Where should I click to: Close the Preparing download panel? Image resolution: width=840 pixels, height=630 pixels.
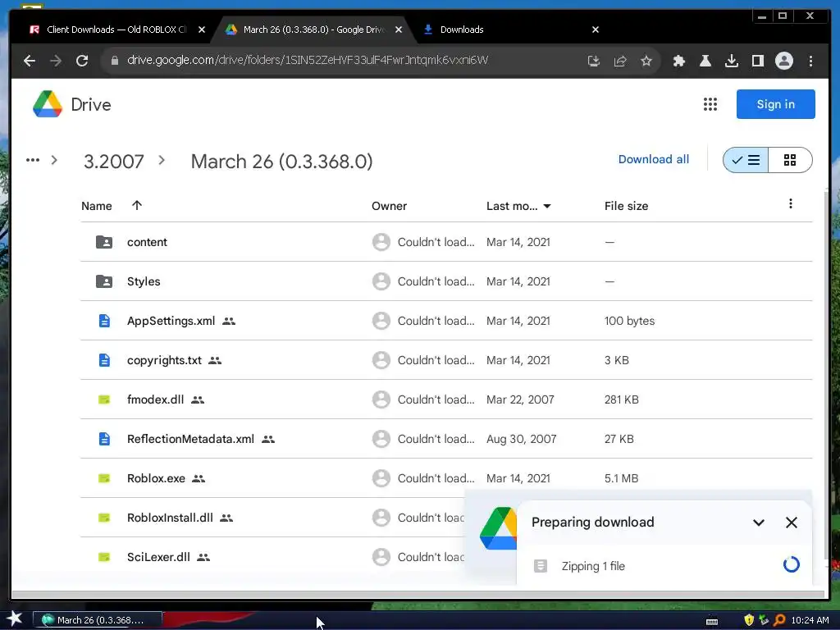(x=792, y=523)
